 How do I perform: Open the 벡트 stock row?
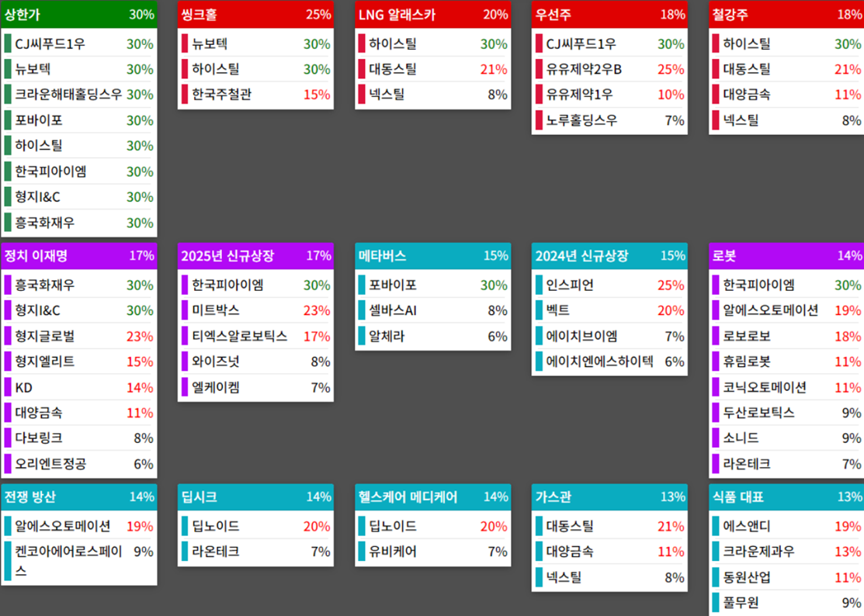609,310
